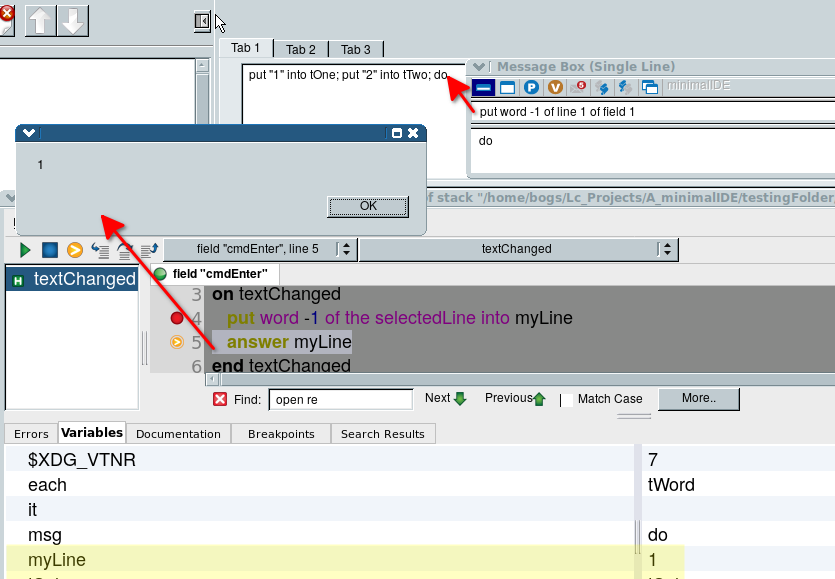Switch Message Box to multi-line mode
The height and width of the screenshot is (579, 835).
point(507,87)
